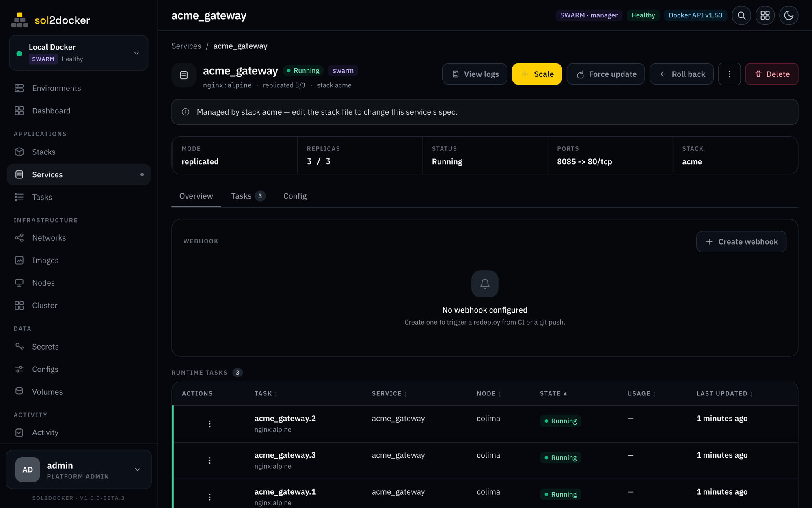The width and height of the screenshot is (812, 508).
Task: Click the Stack value acme
Action: coord(692,161)
